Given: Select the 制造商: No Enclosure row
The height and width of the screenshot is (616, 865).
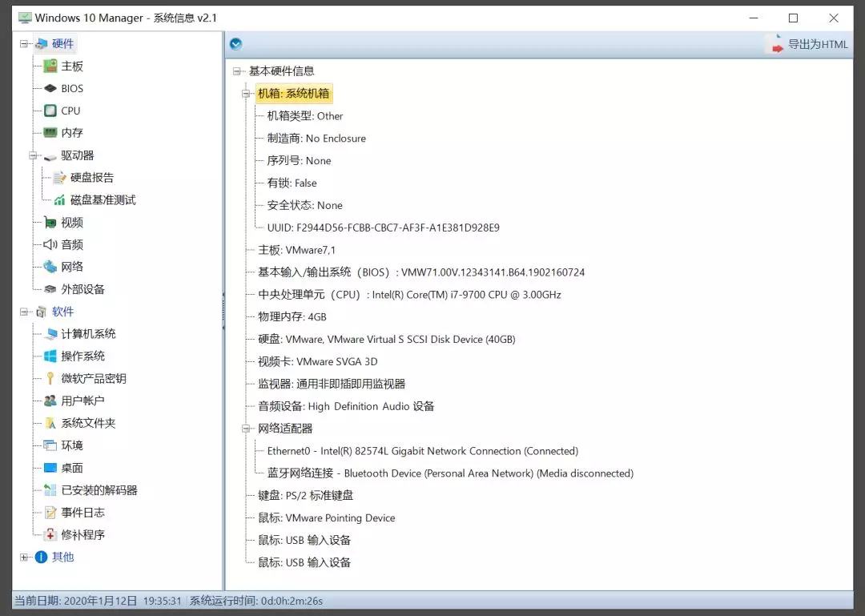Looking at the screenshot, I should coord(316,139).
